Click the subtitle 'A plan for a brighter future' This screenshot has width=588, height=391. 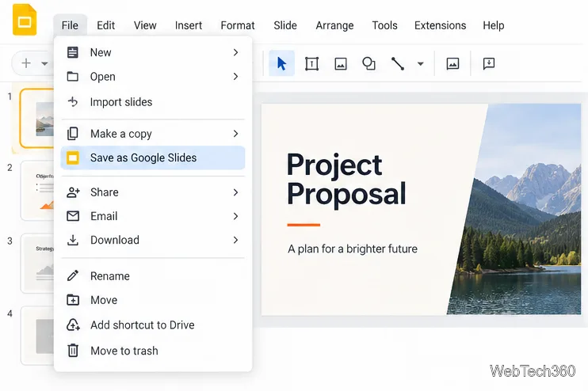pyautogui.click(x=353, y=249)
